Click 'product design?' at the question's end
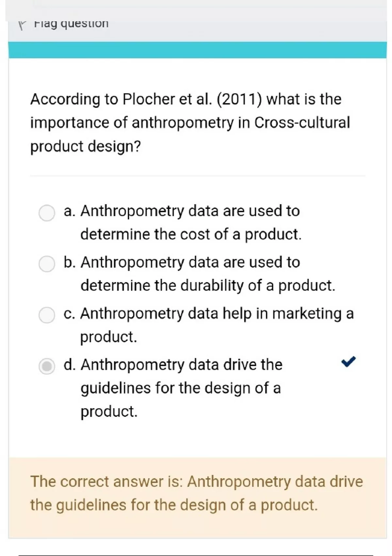Viewport: 392px width, 556px height. (85, 146)
